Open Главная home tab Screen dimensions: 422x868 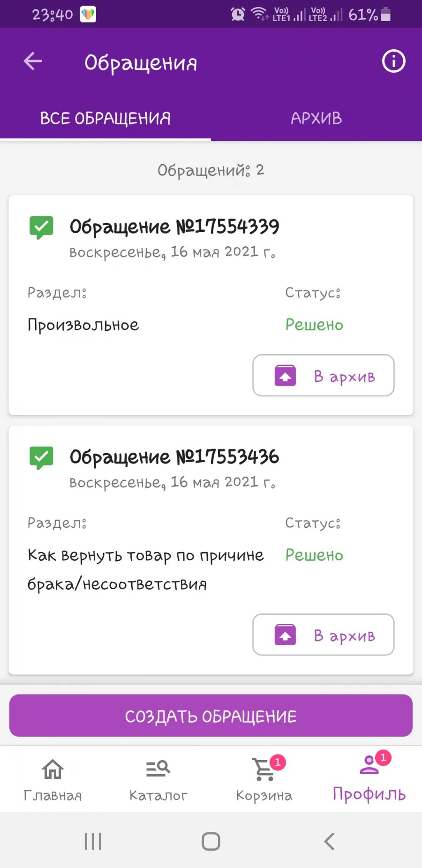click(x=53, y=779)
